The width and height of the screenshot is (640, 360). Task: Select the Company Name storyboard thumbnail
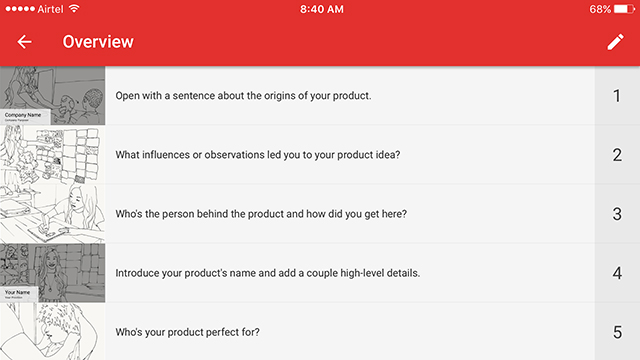pos(52,96)
